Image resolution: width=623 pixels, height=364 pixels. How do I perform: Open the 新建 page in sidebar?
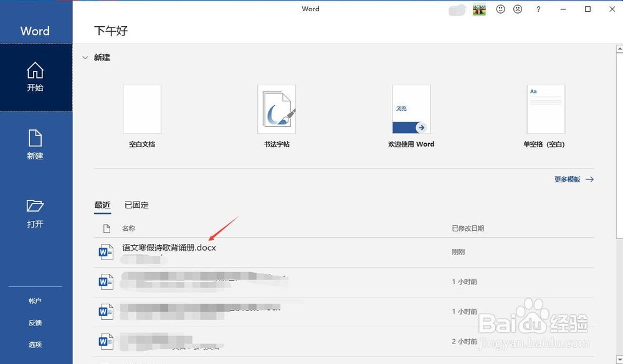[36, 145]
